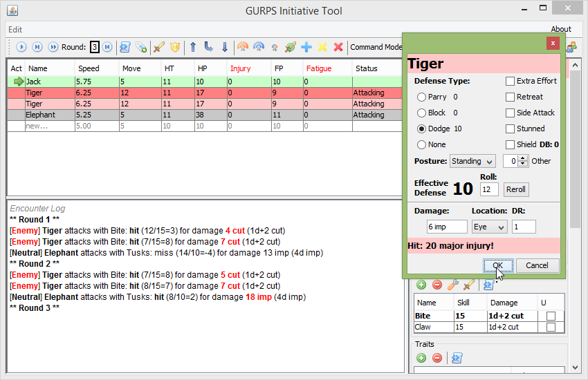Click the blue script scroll icon in main toolbar
This screenshot has height=380, width=588.
[125, 47]
